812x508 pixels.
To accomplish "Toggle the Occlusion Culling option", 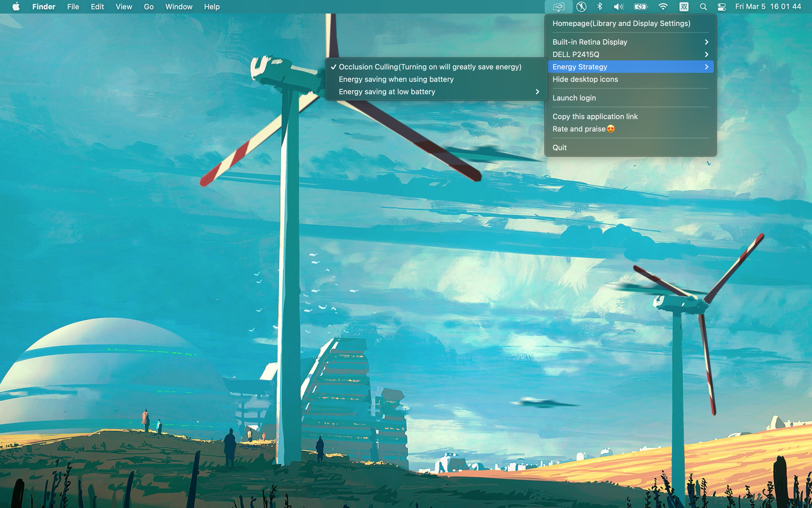I will point(436,67).
